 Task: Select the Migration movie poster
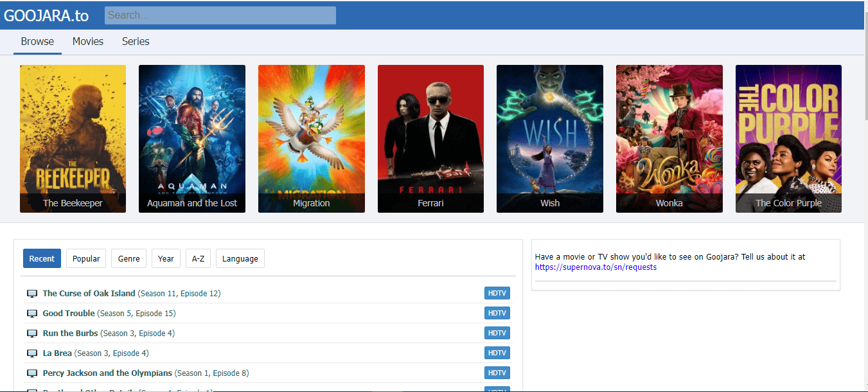(x=312, y=139)
